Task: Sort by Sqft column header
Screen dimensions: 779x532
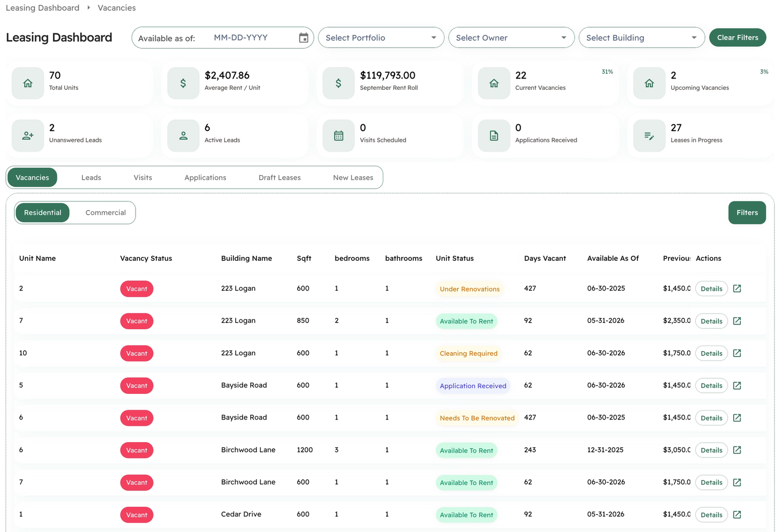Action: coord(304,258)
